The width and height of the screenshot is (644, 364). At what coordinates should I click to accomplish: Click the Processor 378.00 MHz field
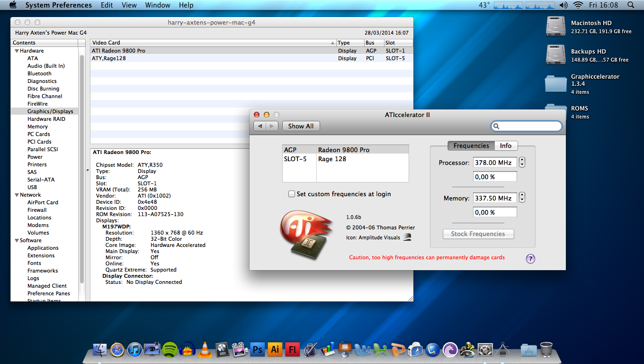pyautogui.click(x=495, y=162)
